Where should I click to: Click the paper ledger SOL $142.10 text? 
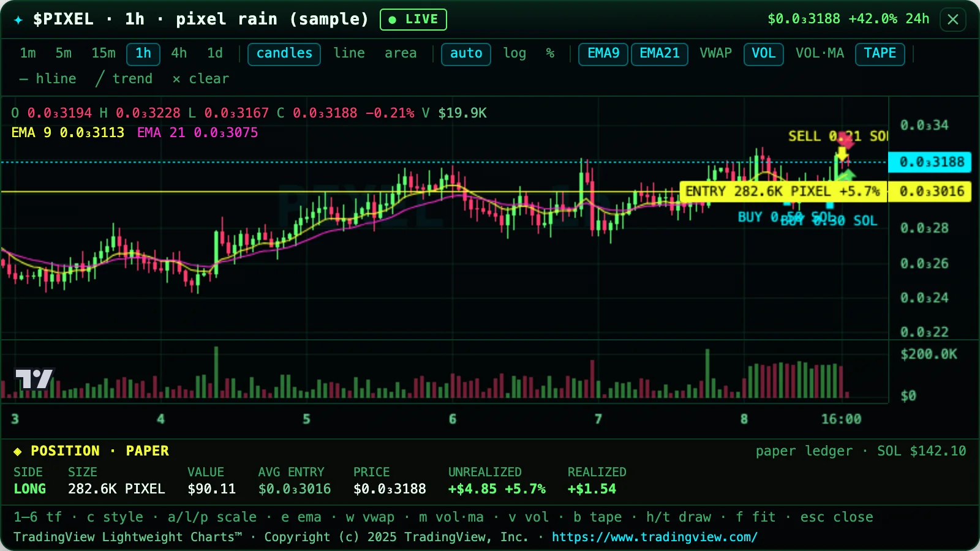tap(861, 451)
